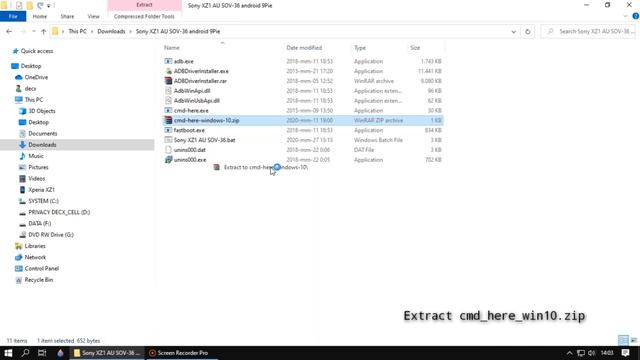
Task: Refresh the current folder view
Action: (527, 31)
